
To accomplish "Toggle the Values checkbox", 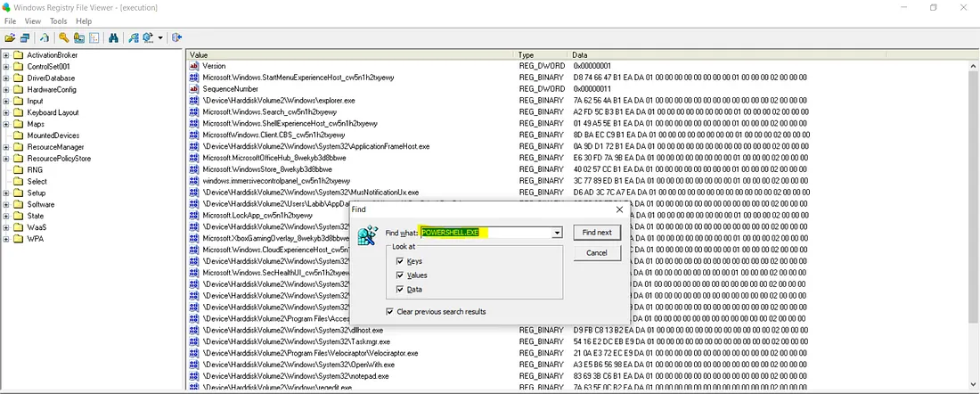I will point(399,275).
